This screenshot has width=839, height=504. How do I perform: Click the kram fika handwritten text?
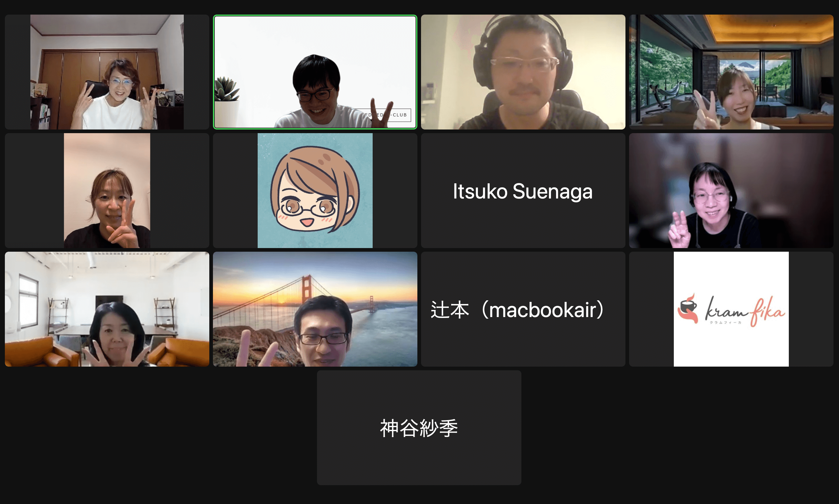click(745, 310)
